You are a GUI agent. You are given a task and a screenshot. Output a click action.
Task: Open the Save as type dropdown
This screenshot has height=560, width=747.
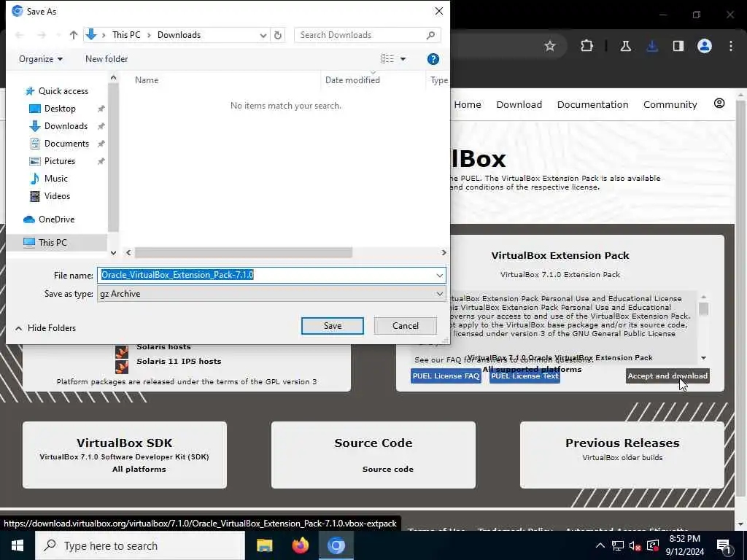point(271,294)
